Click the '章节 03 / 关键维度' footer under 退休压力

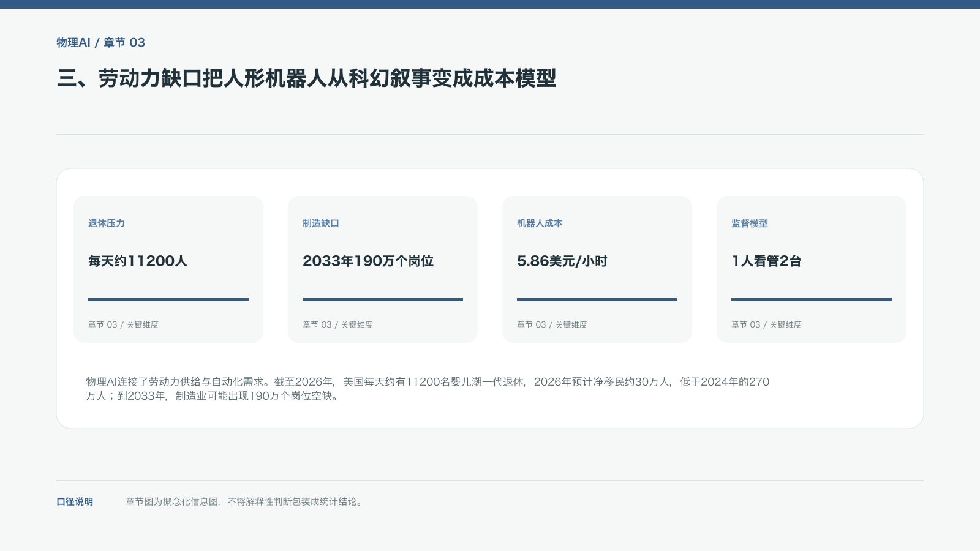[x=123, y=324]
